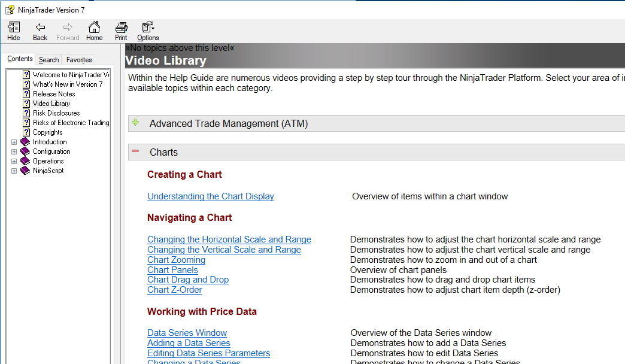The height and width of the screenshot is (364, 625).
Task: Select the Operations tree label
Action: point(48,160)
